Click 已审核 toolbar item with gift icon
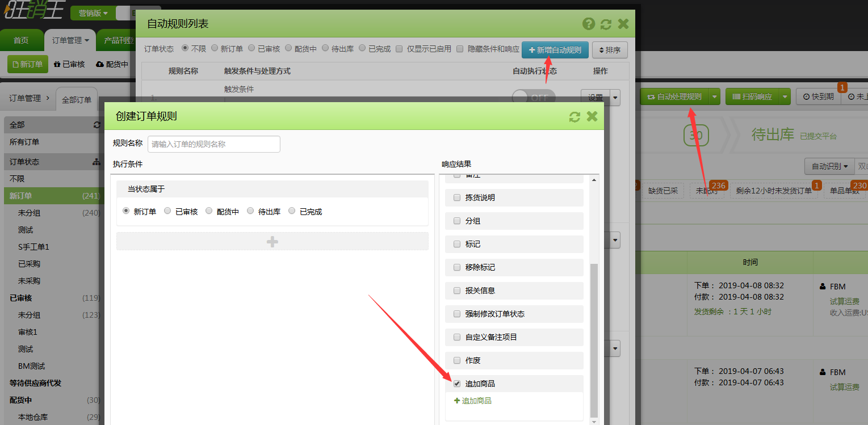Image resolution: width=868 pixels, height=425 pixels. (x=69, y=64)
